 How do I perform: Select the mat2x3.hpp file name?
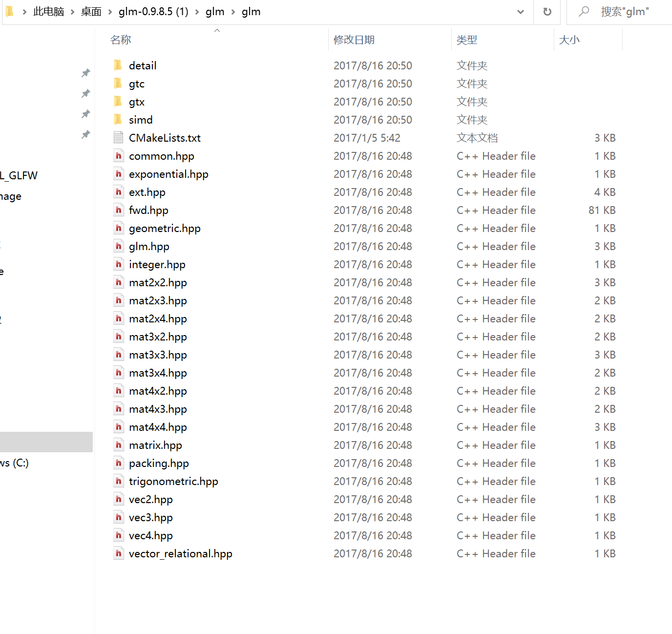(x=158, y=300)
